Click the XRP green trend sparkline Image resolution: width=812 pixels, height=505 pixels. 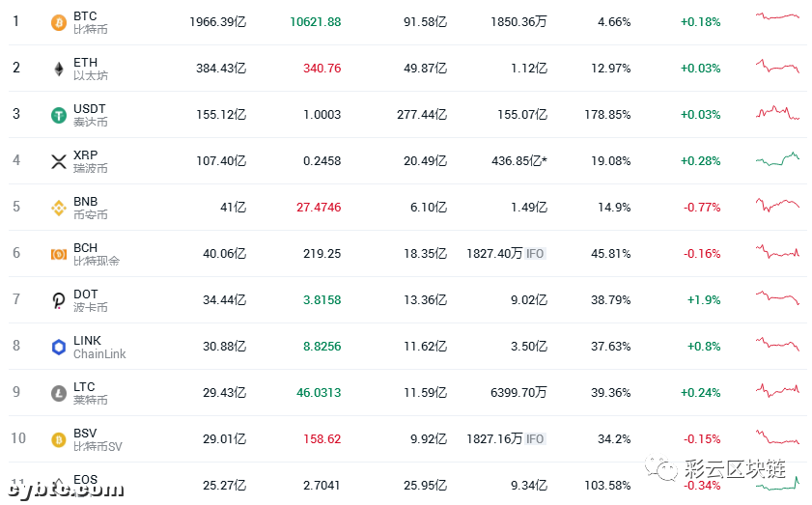pos(777,158)
